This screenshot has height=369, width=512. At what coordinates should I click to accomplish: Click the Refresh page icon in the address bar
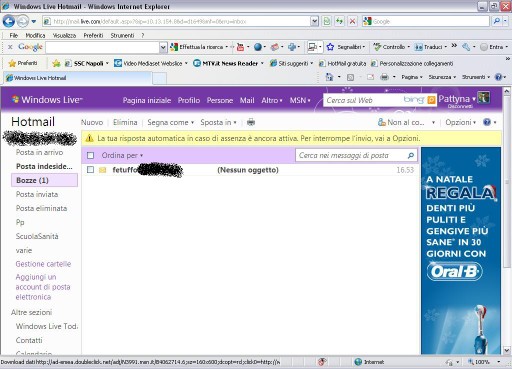(x=339, y=21)
